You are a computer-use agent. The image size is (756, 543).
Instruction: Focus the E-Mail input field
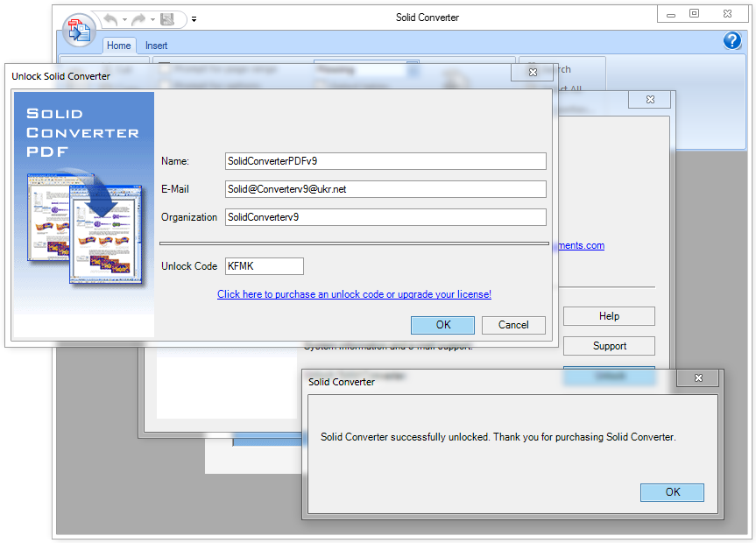(385, 189)
